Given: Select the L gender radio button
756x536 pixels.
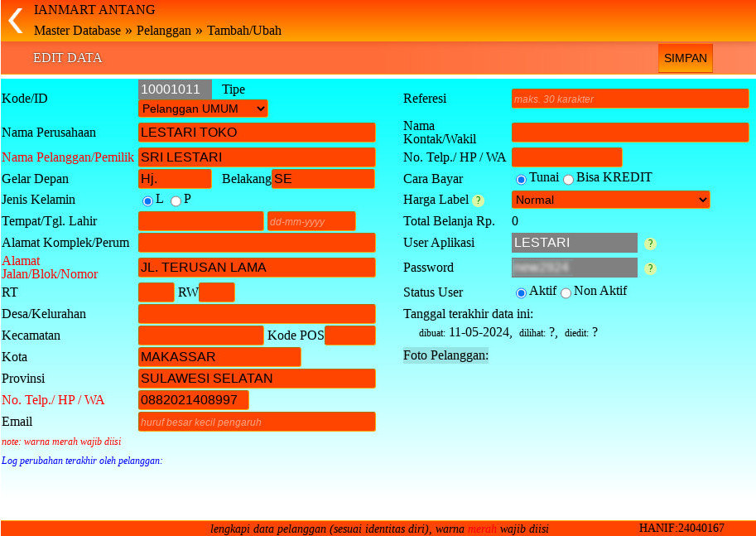Looking at the screenshot, I should coord(147,200).
